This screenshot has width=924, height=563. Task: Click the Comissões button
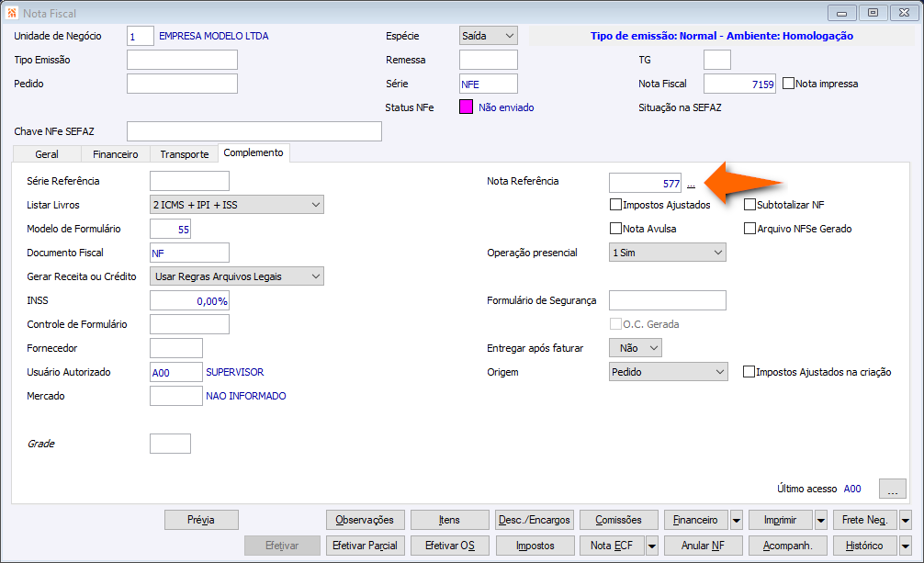click(x=619, y=520)
